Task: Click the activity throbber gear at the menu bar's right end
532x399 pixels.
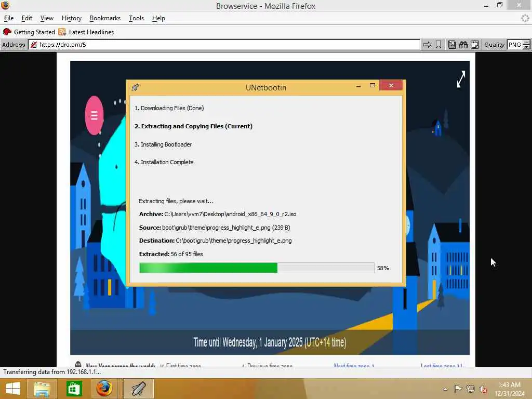Action: [x=525, y=18]
